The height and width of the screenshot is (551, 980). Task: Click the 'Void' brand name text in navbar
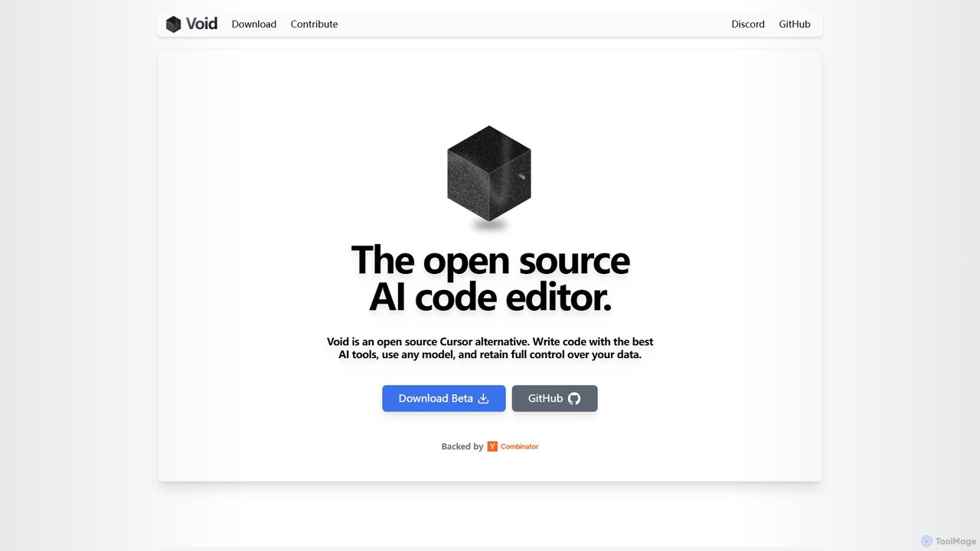coord(201,24)
